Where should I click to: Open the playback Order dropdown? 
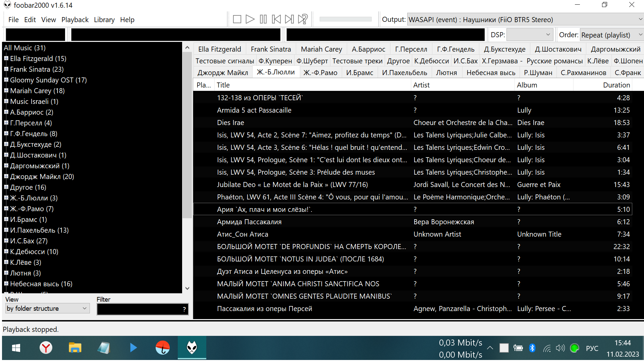pyautogui.click(x=611, y=35)
